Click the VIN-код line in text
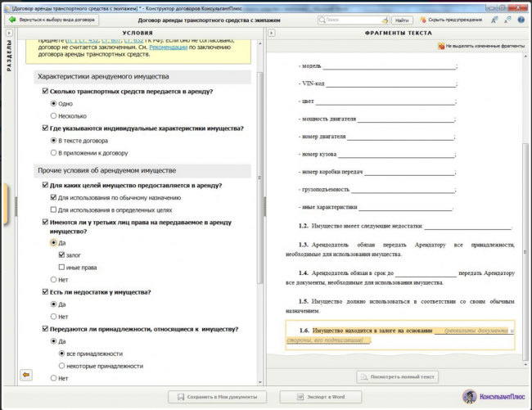532x410 pixels. (x=378, y=83)
